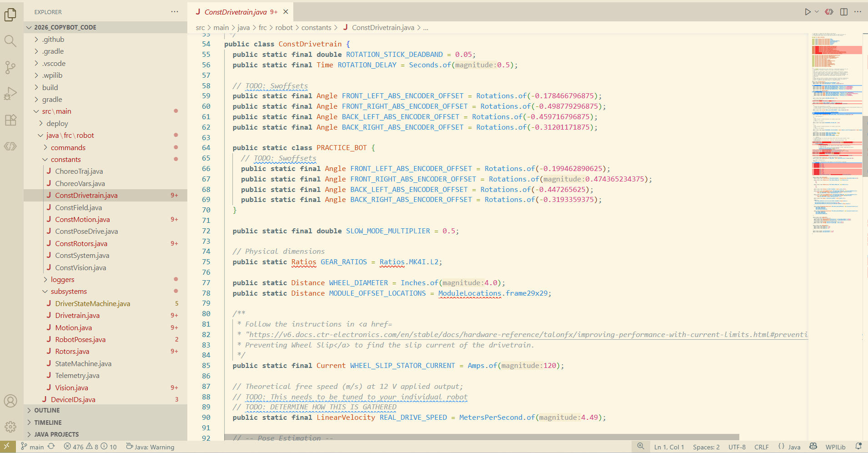Click the Copilot status icon
The height and width of the screenshot is (453, 868).
point(813,447)
